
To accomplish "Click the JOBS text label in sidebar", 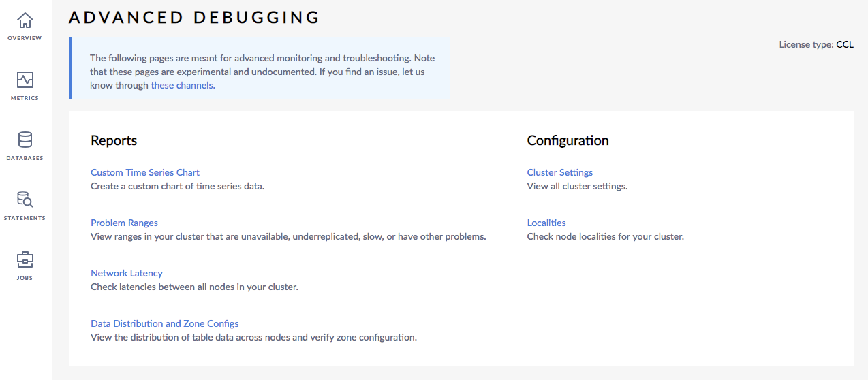I will [25, 278].
